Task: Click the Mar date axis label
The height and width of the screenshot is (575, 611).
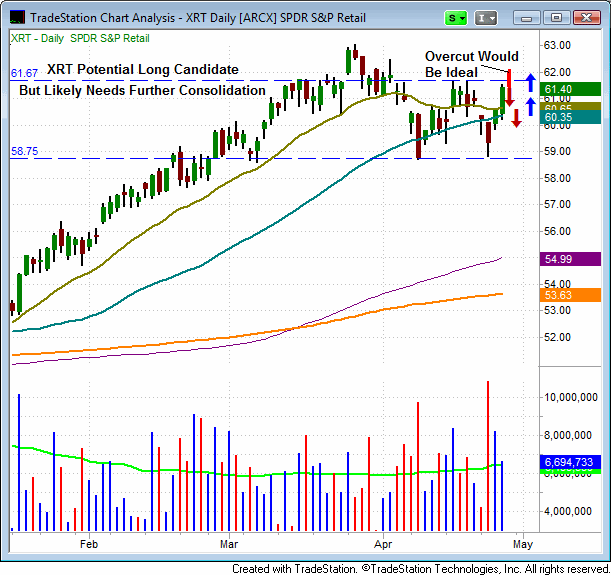Action: coord(229,544)
